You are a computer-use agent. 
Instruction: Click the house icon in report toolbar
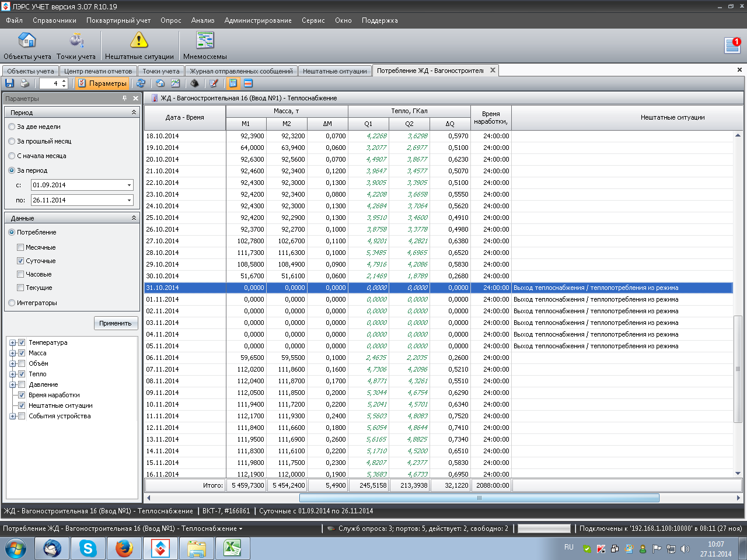[x=160, y=83]
